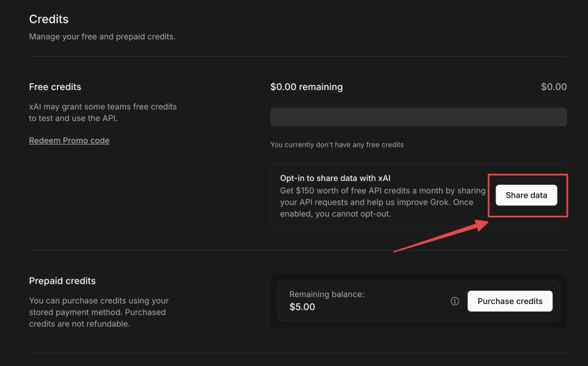Image resolution: width=588 pixels, height=366 pixels.
Task: Select the Credits page heading
Action: (x=49, y=19)
